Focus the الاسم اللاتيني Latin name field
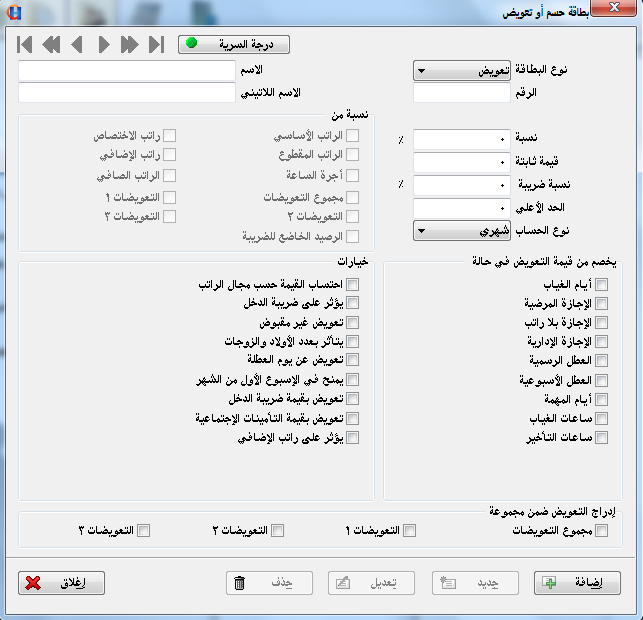 127,93
